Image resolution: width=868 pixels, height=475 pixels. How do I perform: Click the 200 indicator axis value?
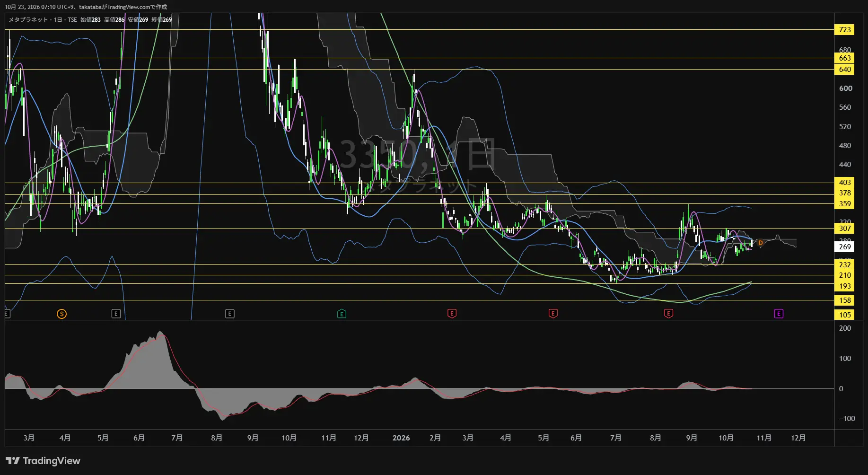coord(845,328)
